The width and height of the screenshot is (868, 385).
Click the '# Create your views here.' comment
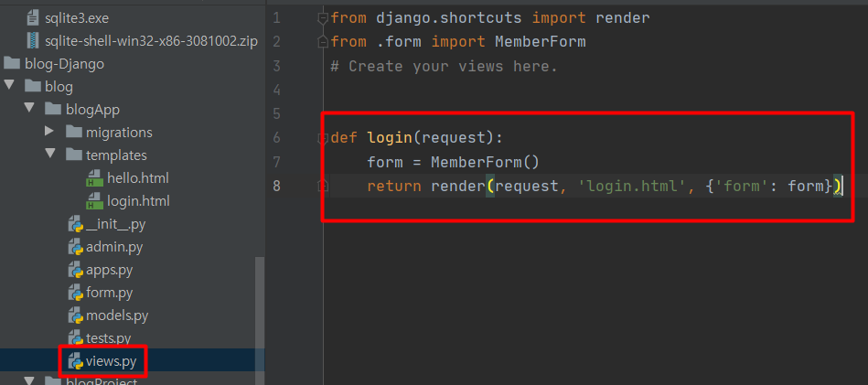click(x=444, y=67)
